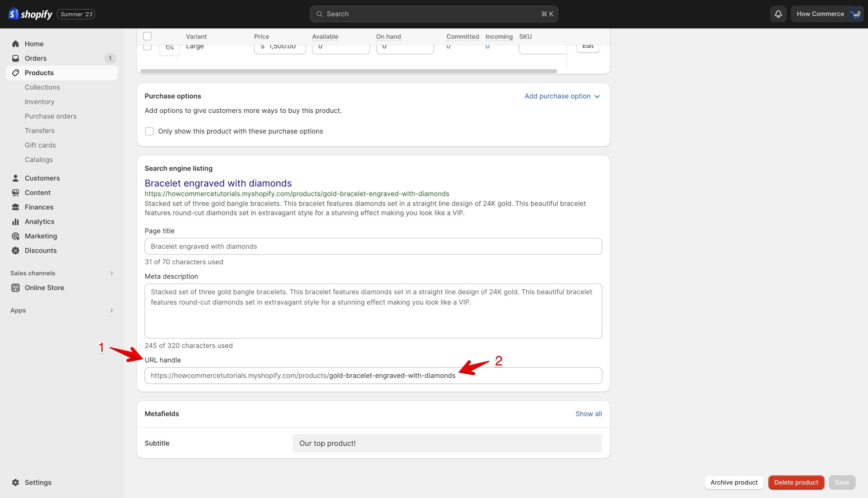868x498 pixels.
Task: Click the On hand column header
Action: pyautogui.click(x=388, y=36)
